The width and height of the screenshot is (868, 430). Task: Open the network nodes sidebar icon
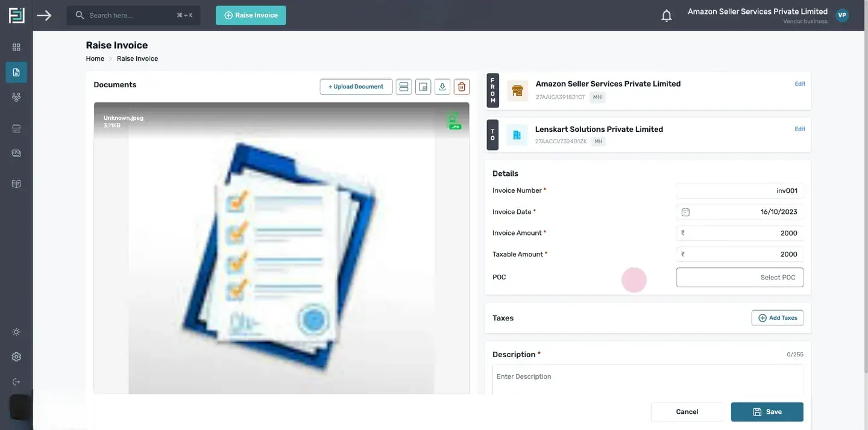point(16,97)
